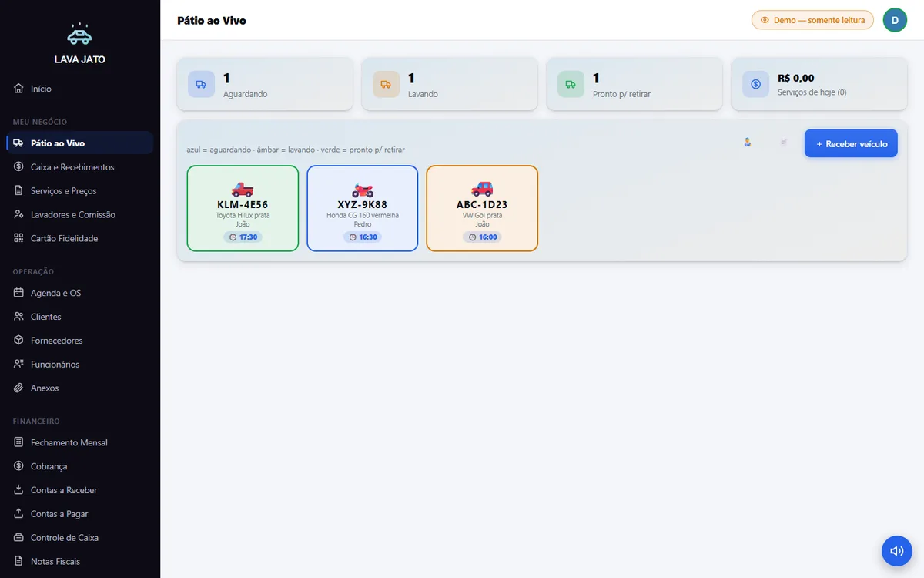Open Lavadores e Comissão section
924x578 pixels.
pyautogui.click(x=80, y=215)
